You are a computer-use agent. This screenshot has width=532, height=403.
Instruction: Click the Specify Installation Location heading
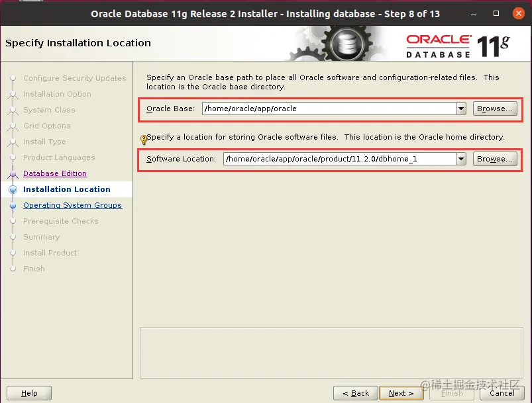pos(78,43)
